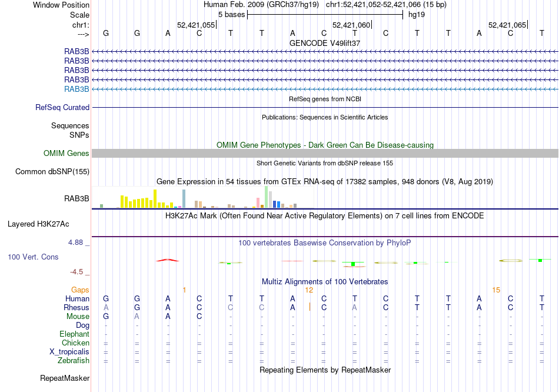The image size is (559, 392).
Task: Click the tallest light-green GTEx expression bar
Action: (267, 197)
